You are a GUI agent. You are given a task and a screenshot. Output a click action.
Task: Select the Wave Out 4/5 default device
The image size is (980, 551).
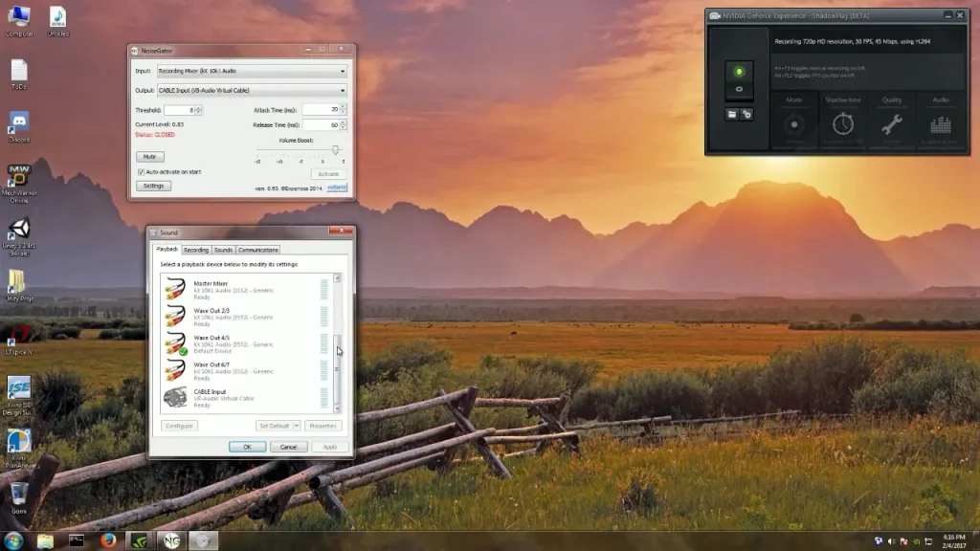[x=239, y=344]
